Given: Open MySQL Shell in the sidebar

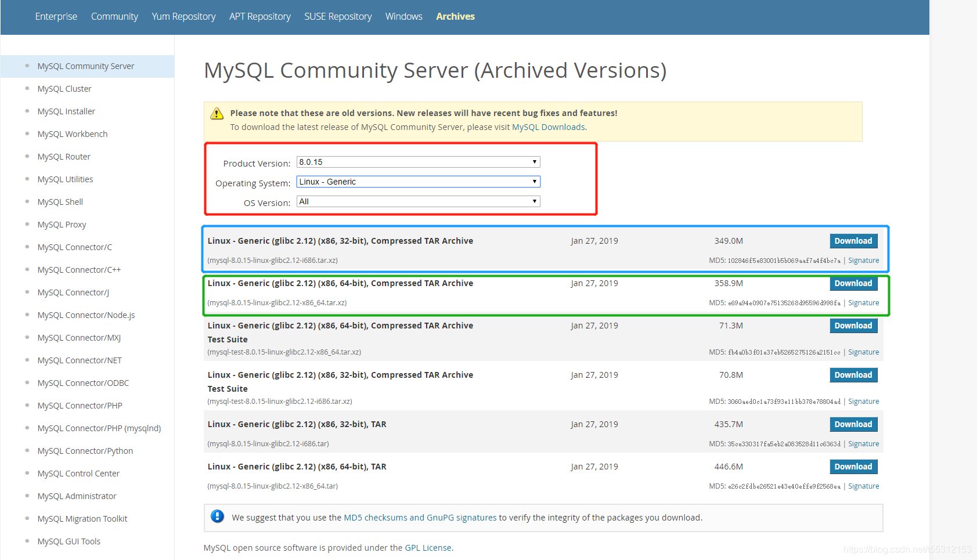Looking at the screenshot, I should 60,202.
